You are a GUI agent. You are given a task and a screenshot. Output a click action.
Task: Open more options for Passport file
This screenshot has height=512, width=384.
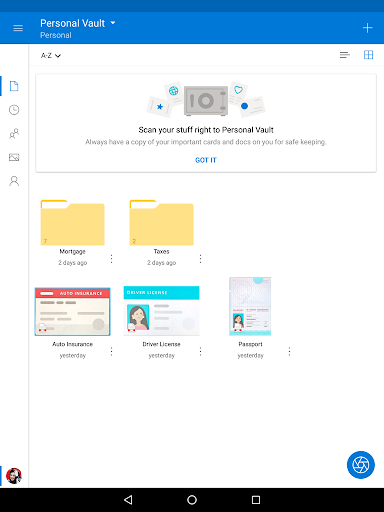289,351
